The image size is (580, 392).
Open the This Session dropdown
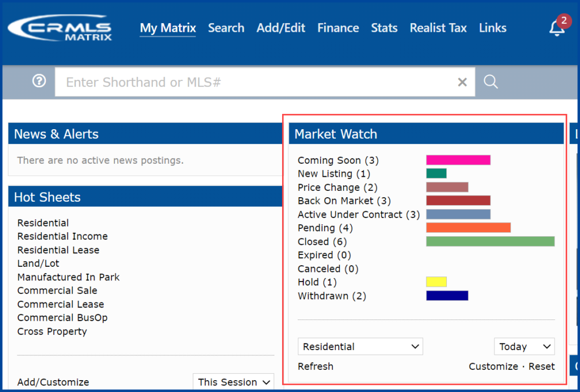coord(233,382)
